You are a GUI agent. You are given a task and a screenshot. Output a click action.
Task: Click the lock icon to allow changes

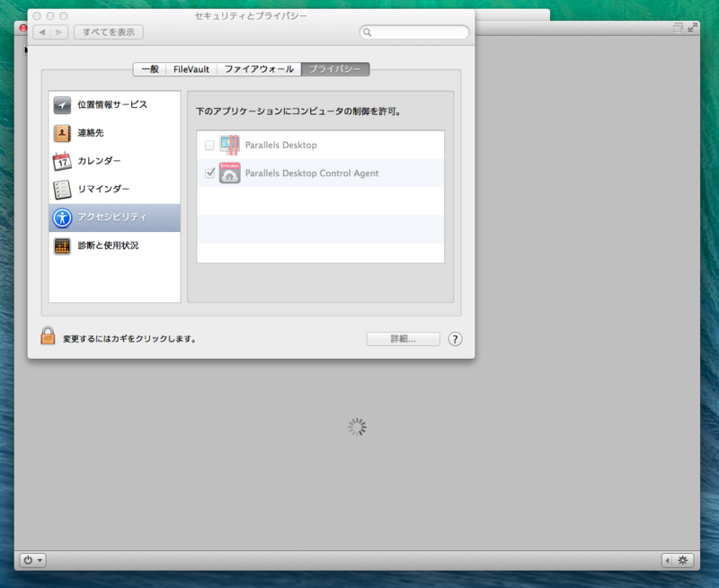(x=46, y=339)
